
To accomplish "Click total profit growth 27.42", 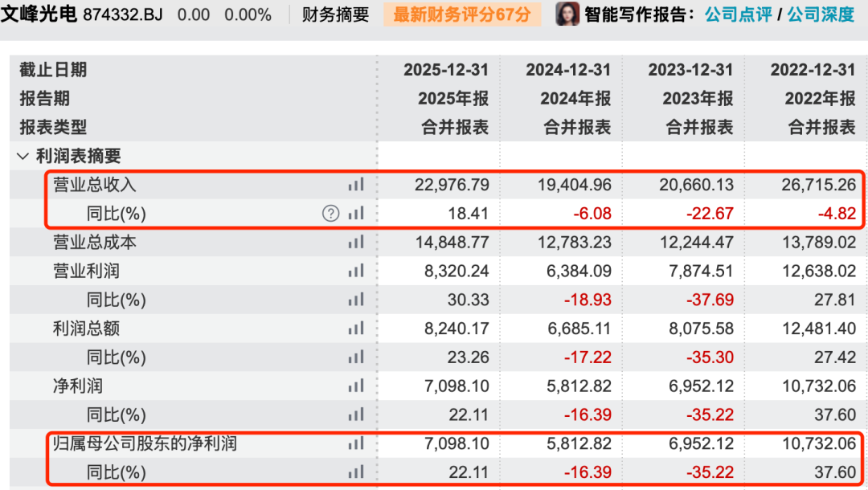I will [x=835, y=357].
